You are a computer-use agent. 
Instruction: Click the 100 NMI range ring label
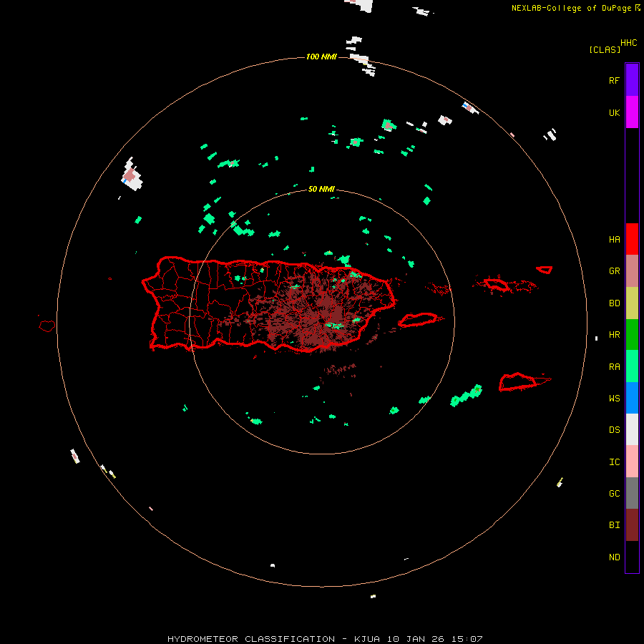coord(321,57)
